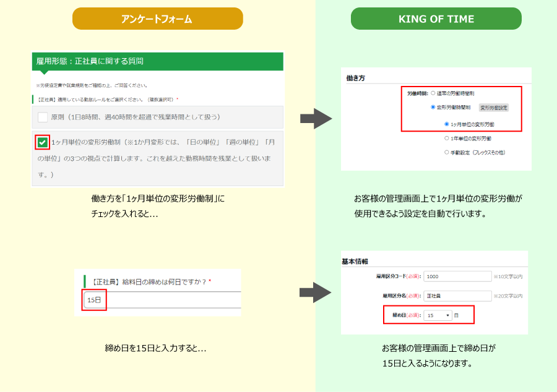Image resolution: width=557 pixels, height=392 pixels.
Task: Click the ※10文字以内 hint text
Action: point(508,277)
